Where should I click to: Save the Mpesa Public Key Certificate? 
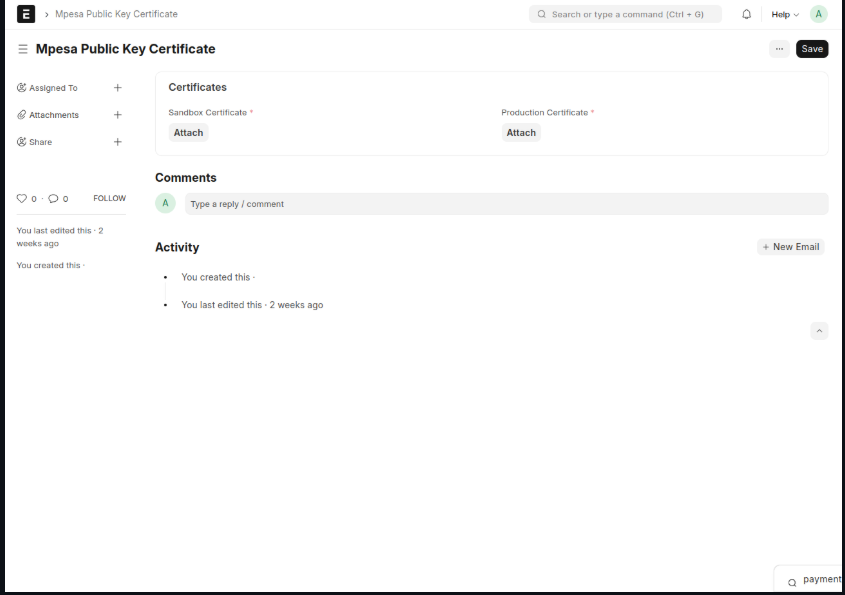coord(812,49)
